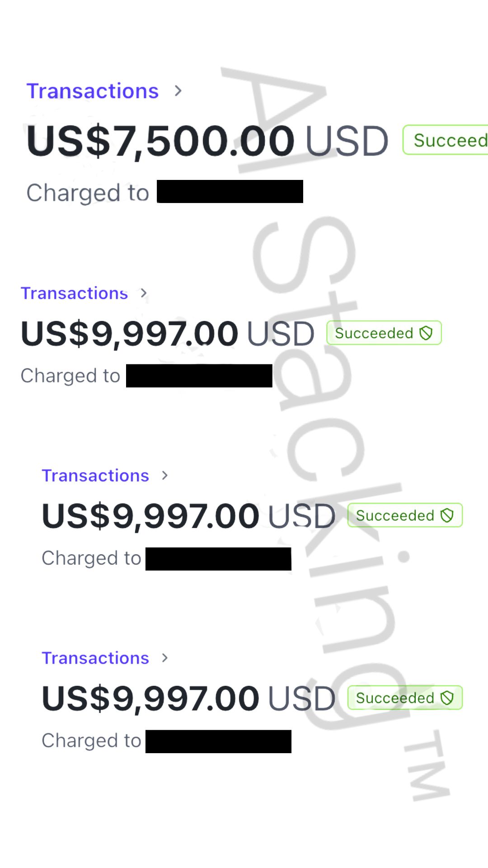Click the Succeeded badge next to US$7,500.00

coord(447,140)
